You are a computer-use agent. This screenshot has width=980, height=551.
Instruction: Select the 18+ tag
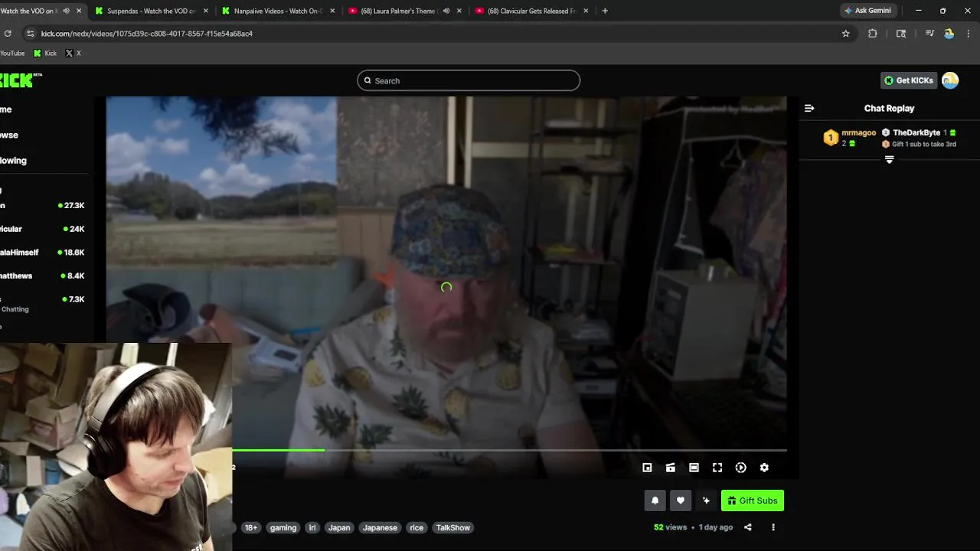pyautogui.click(x=251, y=527)
